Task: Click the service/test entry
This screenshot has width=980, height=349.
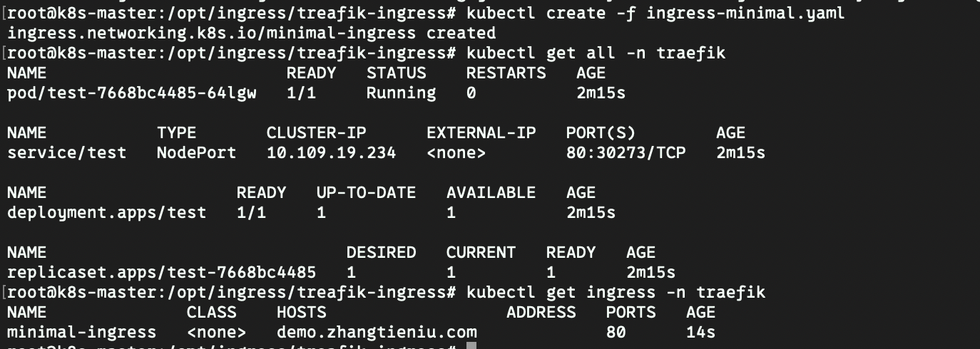Action: tap(66, 152)
